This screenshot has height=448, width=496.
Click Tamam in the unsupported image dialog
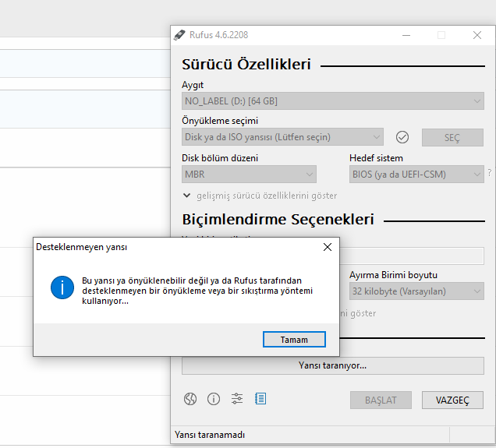(x=294, y=340)
